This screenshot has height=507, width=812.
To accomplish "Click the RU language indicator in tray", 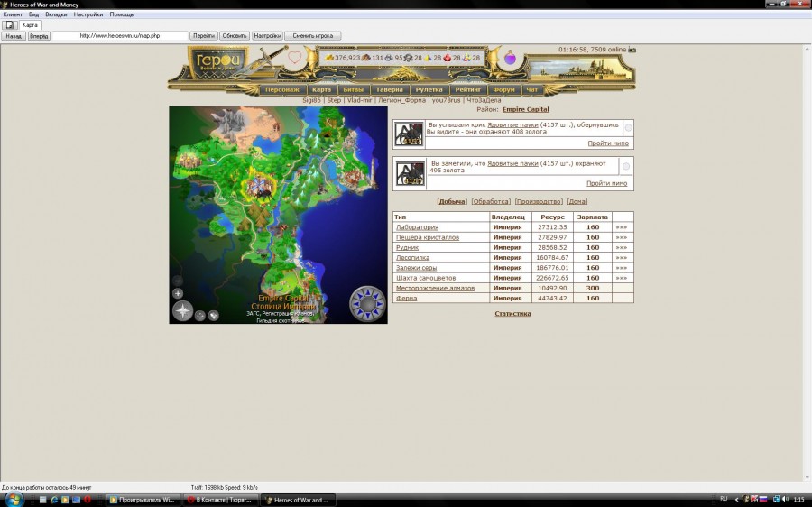I will pos(724,499).
